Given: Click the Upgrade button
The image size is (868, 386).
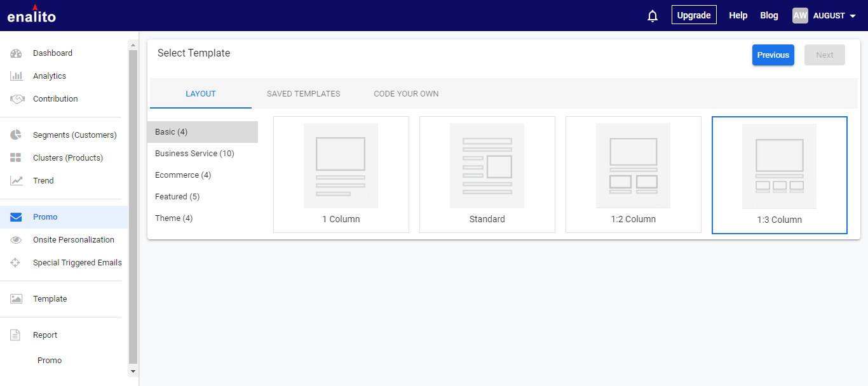Looking at the screenshot, I should pyautogui.click(x=694, y=15).
